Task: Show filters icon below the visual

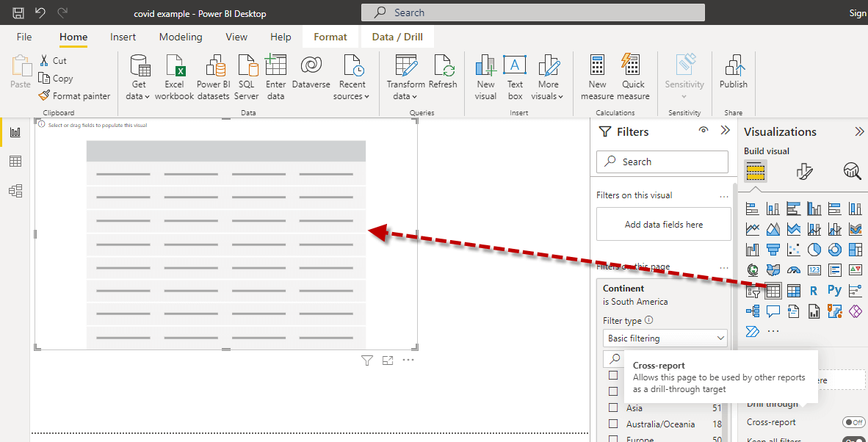Action: coord(366,361)
